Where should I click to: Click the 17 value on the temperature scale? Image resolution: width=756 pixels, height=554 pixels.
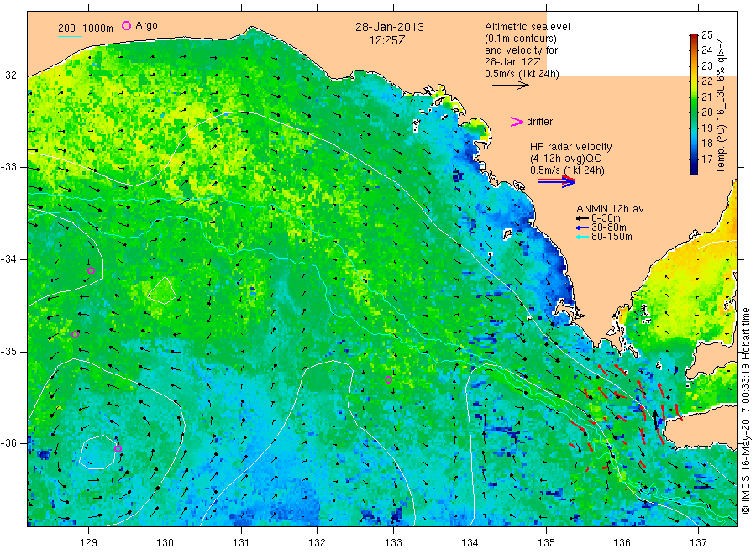click(x=706, y=159)
